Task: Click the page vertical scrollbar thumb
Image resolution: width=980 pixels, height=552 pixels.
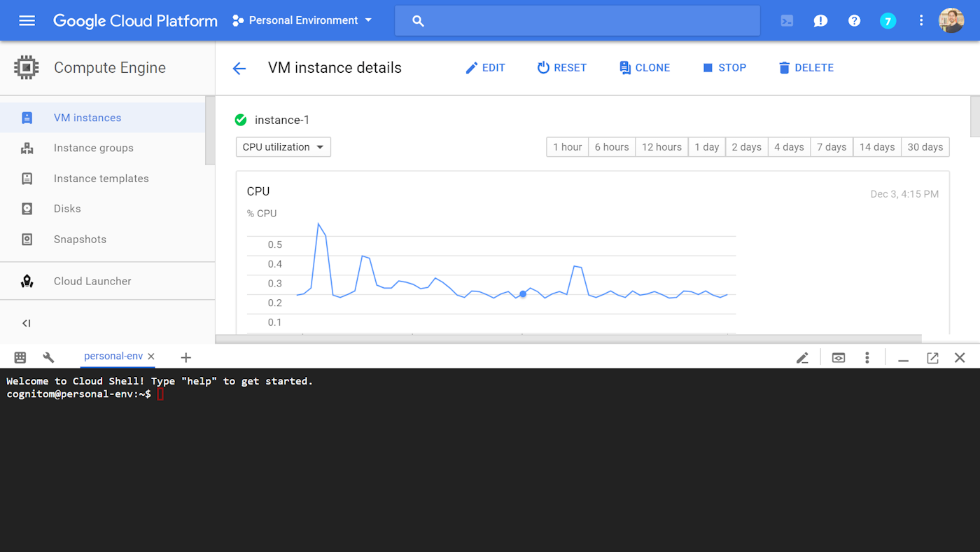Action: pos(975,117)
